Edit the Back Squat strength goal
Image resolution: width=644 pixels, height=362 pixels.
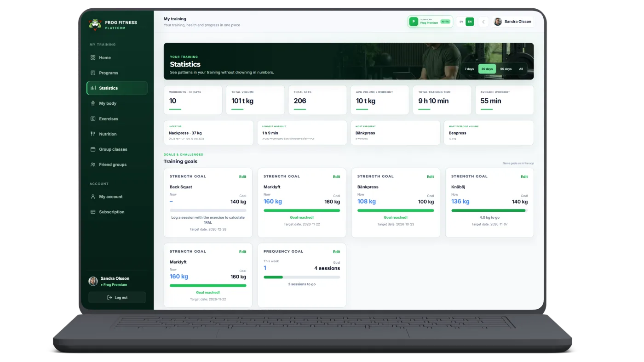[x=242, y=176]
